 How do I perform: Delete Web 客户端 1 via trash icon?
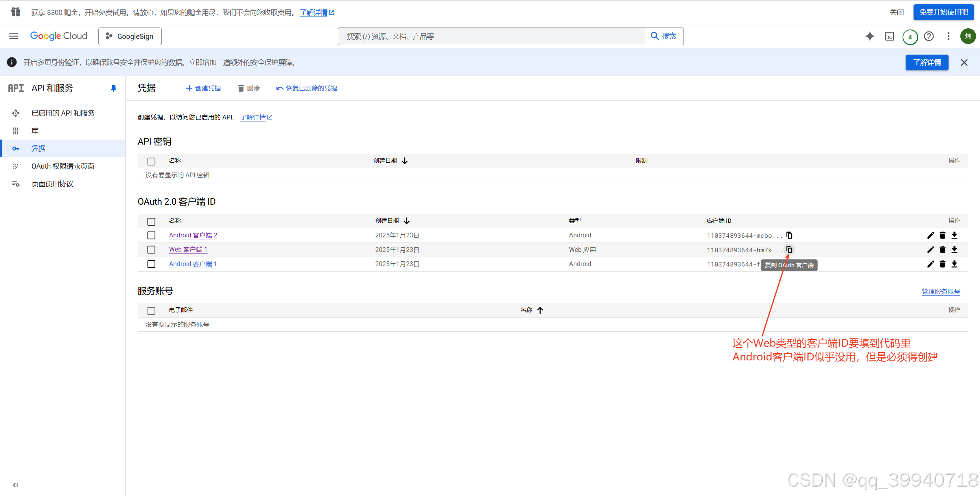943,250
